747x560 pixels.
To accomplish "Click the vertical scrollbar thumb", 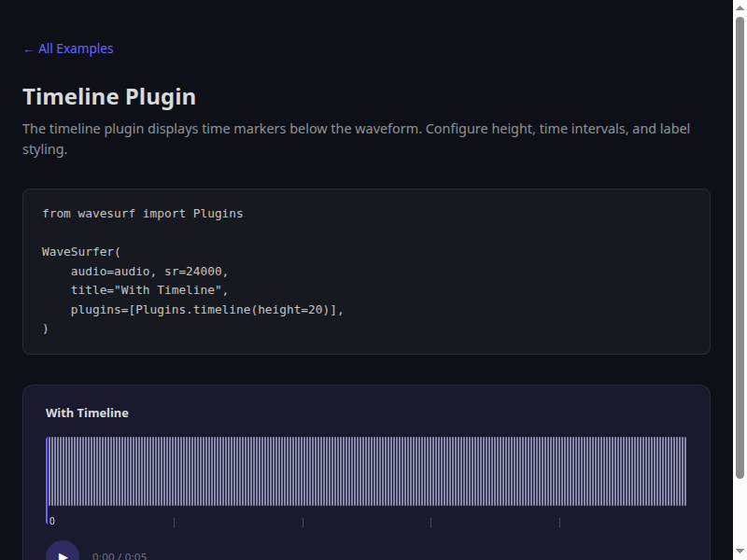I will coord(740,247).
